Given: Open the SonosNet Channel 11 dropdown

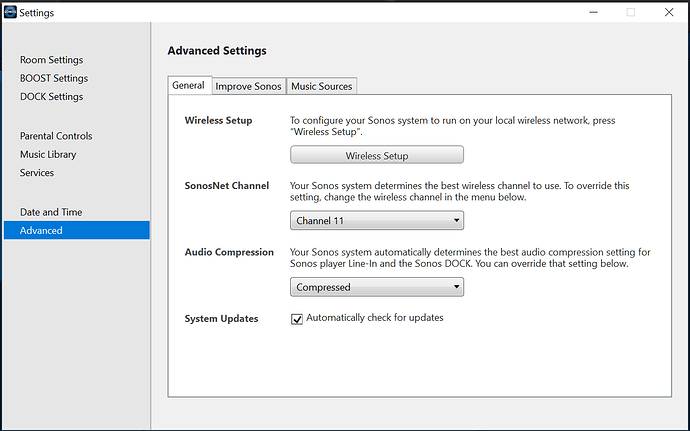Looking at the screenshot, I should click(x=377, y=221).
